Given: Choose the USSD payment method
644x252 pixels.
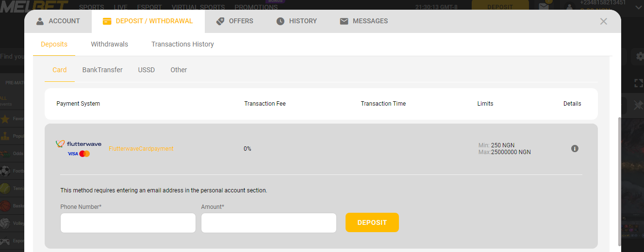Looking at the screenshot, I should (146, 70).
